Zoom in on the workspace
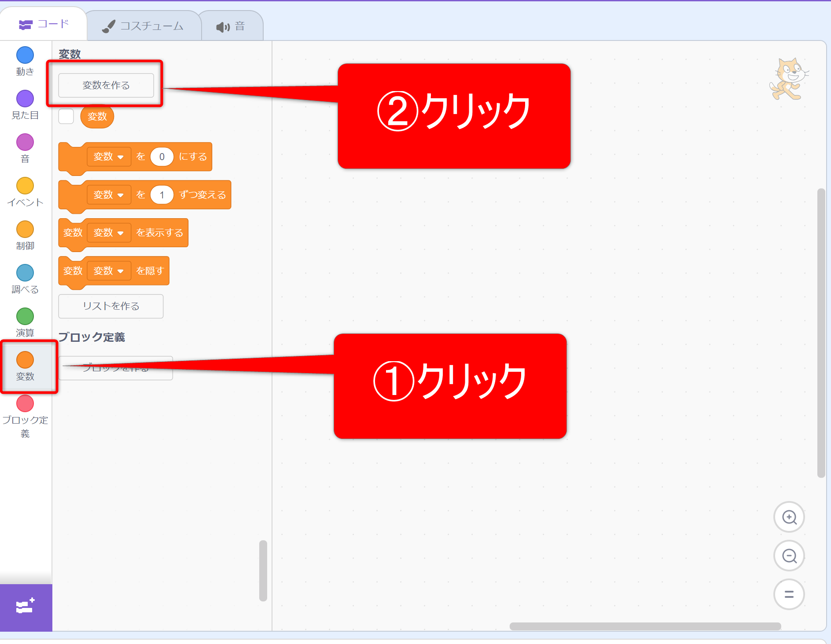This screenshot has height=644, width=831. click(x=789, y=517)
